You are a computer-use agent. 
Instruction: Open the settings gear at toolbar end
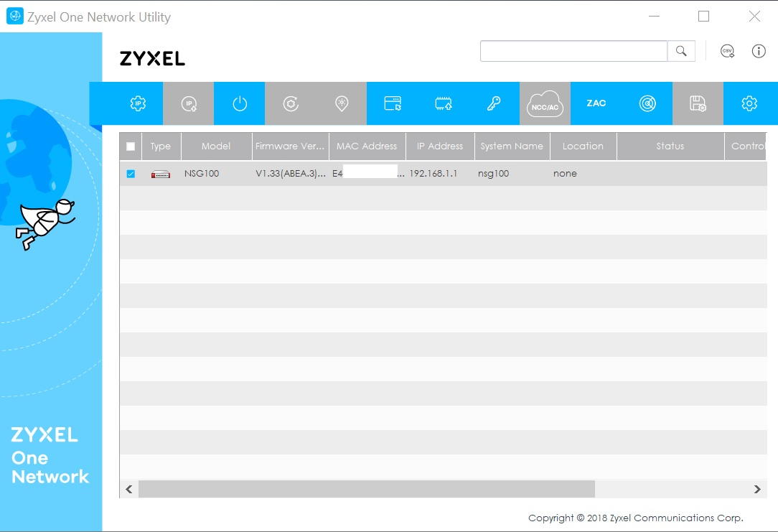[x=749, y=103]
